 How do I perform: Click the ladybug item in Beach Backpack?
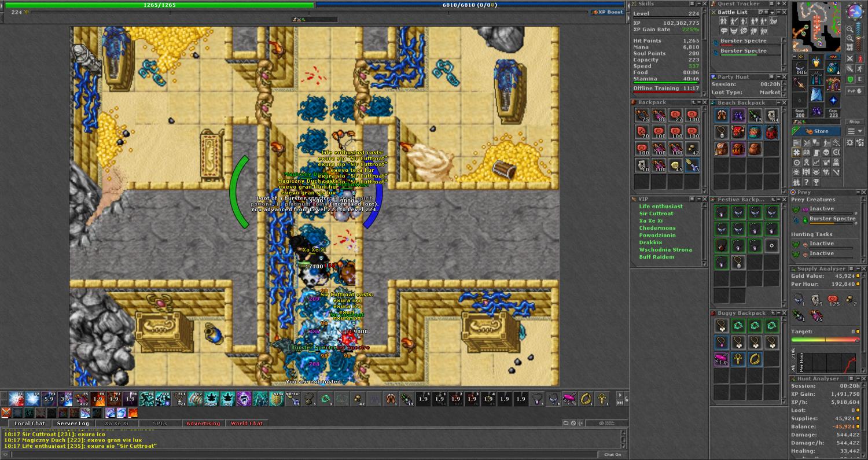click(x=771, y=132)
